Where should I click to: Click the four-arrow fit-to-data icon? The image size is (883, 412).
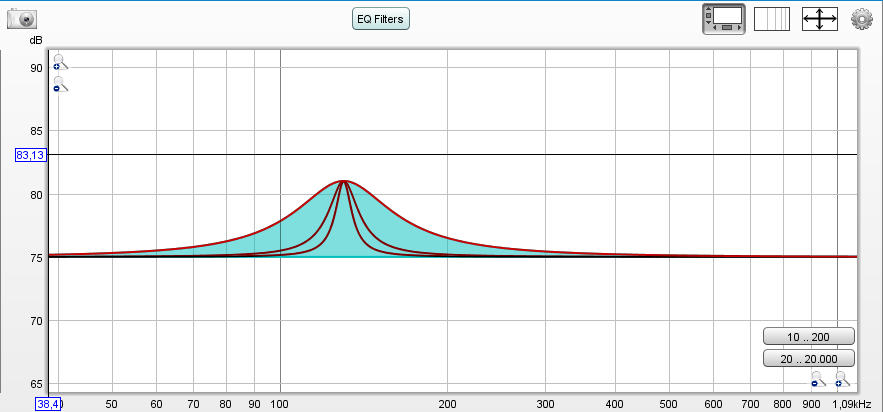[819, 19]
